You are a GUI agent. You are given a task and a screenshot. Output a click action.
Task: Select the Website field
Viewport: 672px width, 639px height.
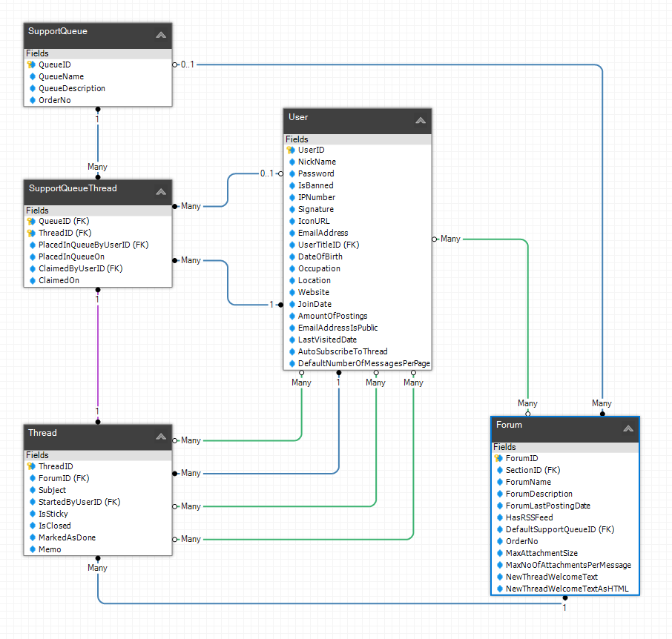pos(358,292)
